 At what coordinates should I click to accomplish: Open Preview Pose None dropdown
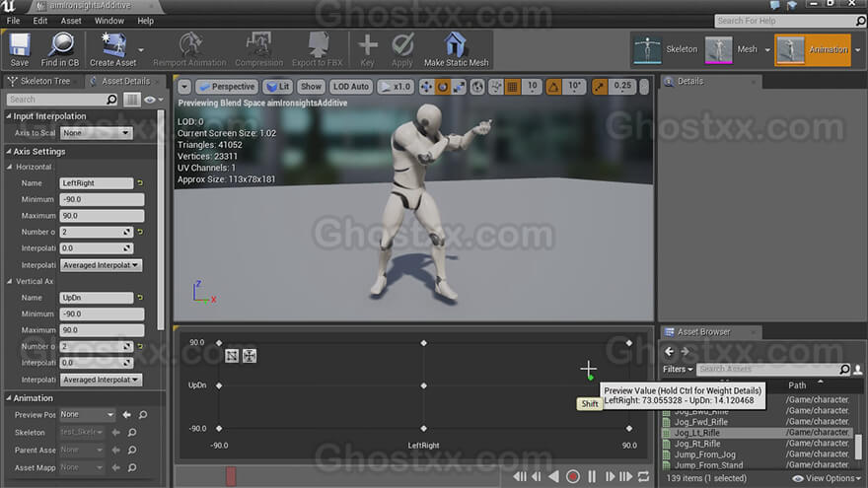coord(87,415)
